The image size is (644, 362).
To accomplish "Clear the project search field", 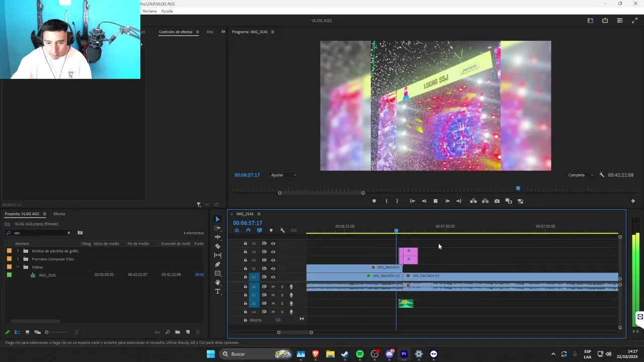I will tap(69, 233).
